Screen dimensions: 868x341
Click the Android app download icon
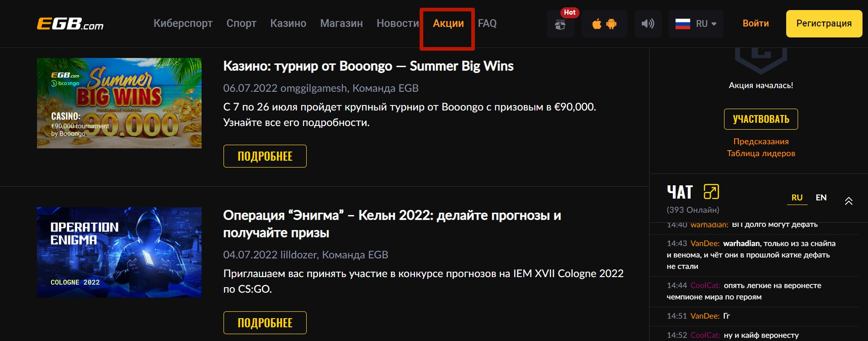[x=612, y=24]
